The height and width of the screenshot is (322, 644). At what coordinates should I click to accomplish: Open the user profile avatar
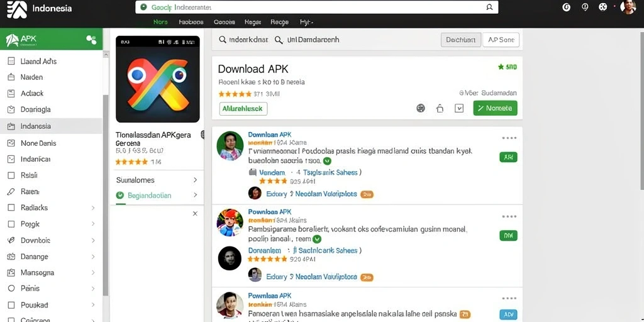click(628, 7)
